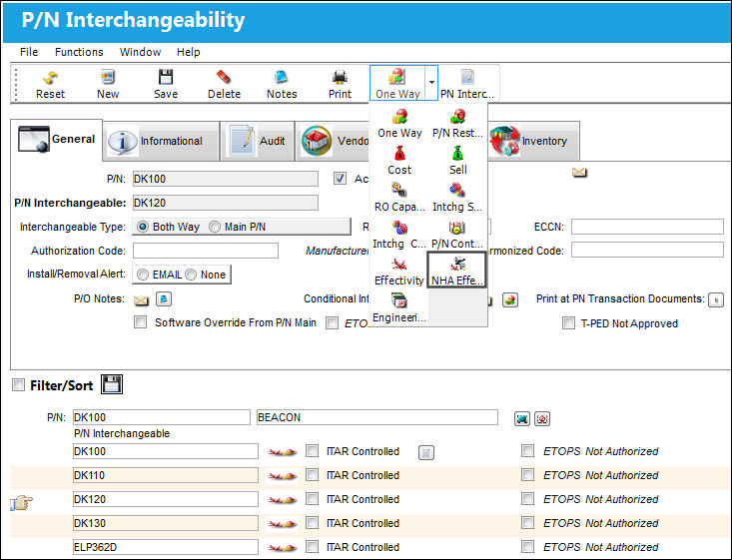Viewport: 732px width, 560px height.
Task: Choose the Cost option icon
Action: click(x=399, y=161)
